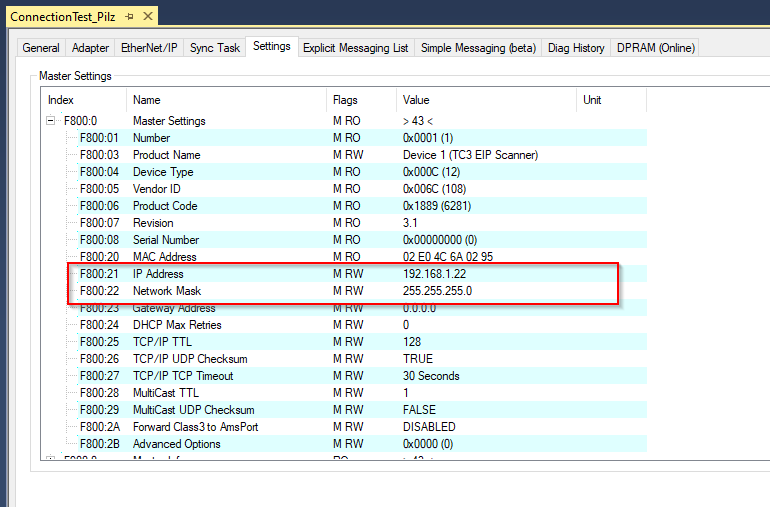This screenshot has height=507, width=770.
Task: Click the Flags column header
Action: (x=361, y=100)
